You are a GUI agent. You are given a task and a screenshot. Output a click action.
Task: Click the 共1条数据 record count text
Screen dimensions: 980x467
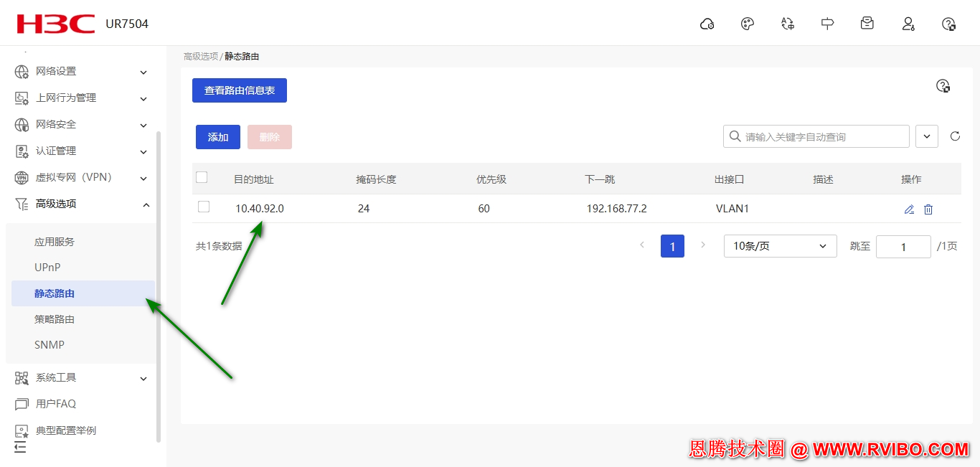(x=219, y=246)
